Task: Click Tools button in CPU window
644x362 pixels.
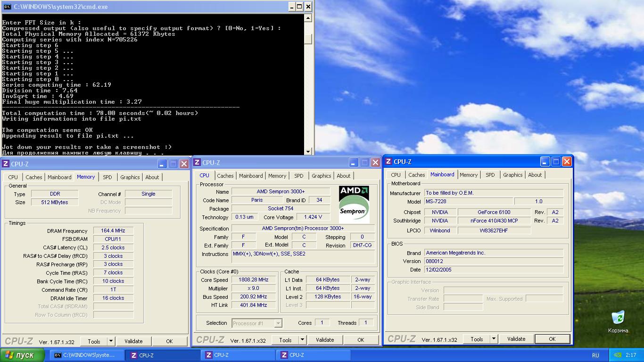Action: click(285, 340)
